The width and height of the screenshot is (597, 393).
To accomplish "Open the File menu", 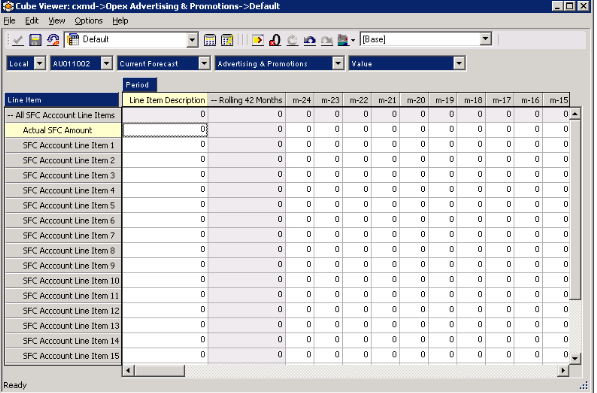I will click(9, 21).
